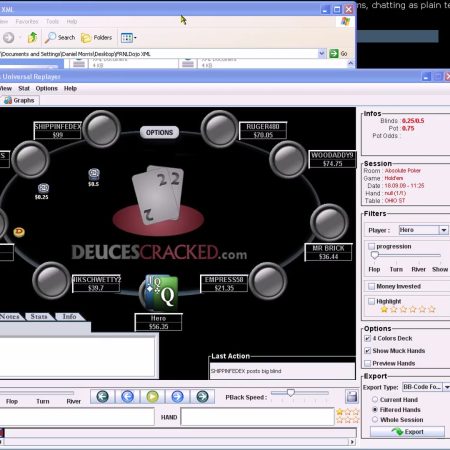Enable the Highlight checkbox
Screen dimensions: 450x450
(371, 301)
